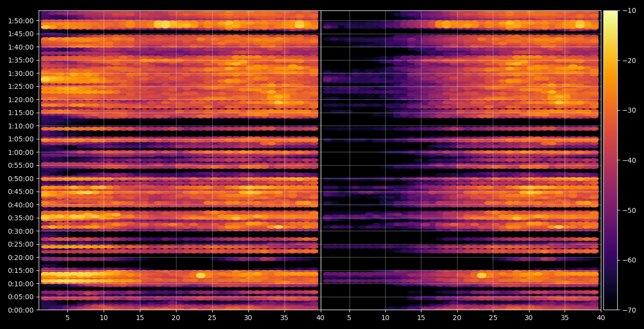Select the 0:10:00 y-axis tick label
The image size is (644, 329).
(x=21, y=284)
